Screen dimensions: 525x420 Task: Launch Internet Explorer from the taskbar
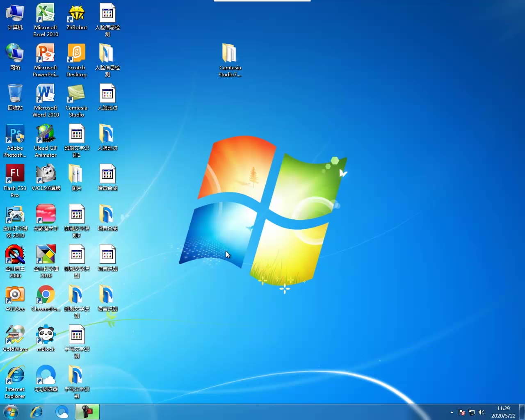point(37,412)
